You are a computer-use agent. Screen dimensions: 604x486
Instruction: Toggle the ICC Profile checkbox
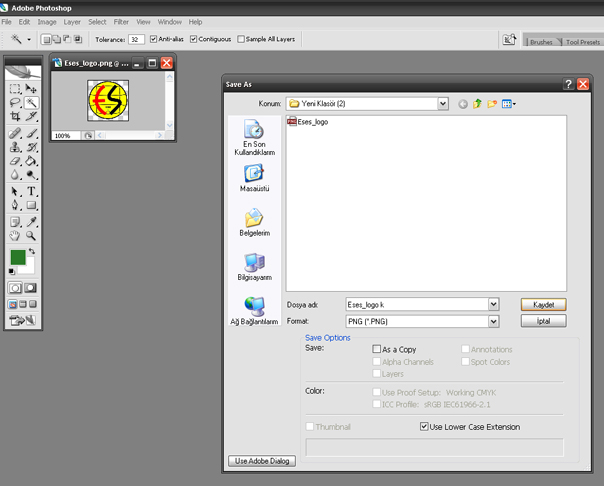[x=376, y=404]
